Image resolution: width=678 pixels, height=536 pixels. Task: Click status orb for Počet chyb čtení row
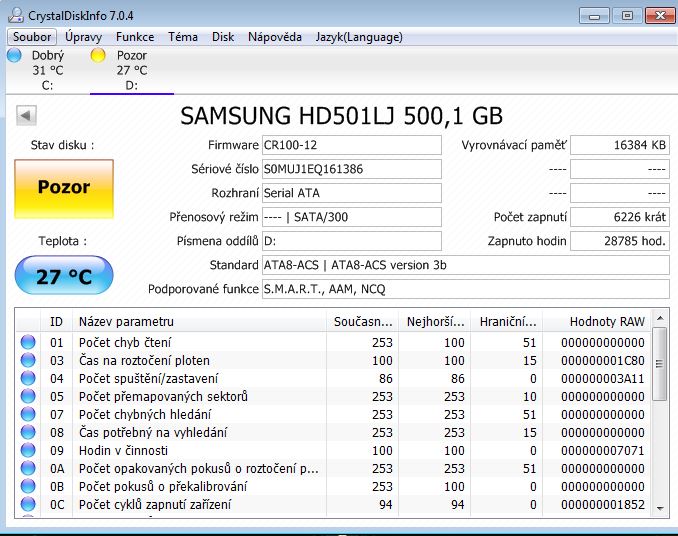point(28,343)
